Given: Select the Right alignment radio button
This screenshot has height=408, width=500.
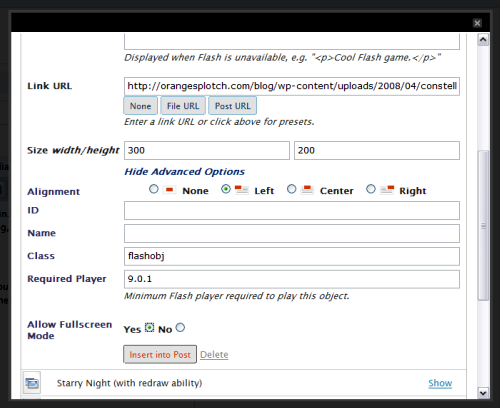Looking at the screenshot, I should (x=371, y=189).
